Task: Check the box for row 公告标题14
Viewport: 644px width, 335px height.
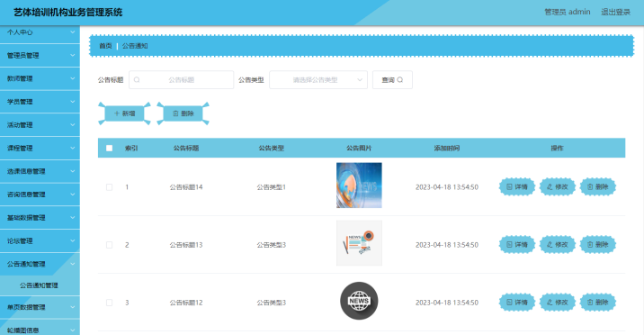Action: [x=109, y=187]
